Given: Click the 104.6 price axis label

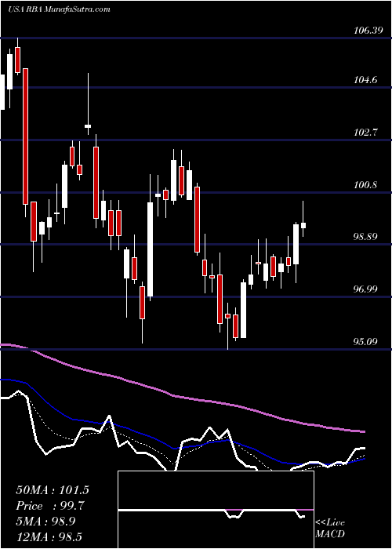Looking at the screenshot, I should (367, 80).
